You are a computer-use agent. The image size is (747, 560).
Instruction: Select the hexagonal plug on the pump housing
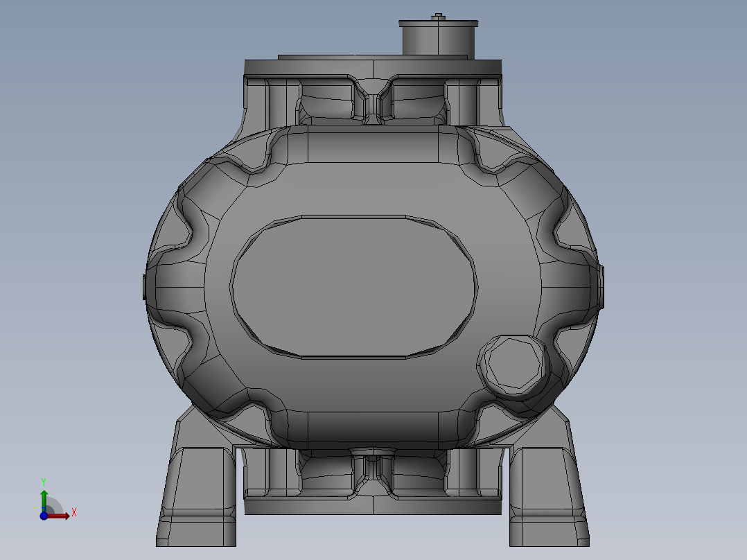[x=513, y=365]
